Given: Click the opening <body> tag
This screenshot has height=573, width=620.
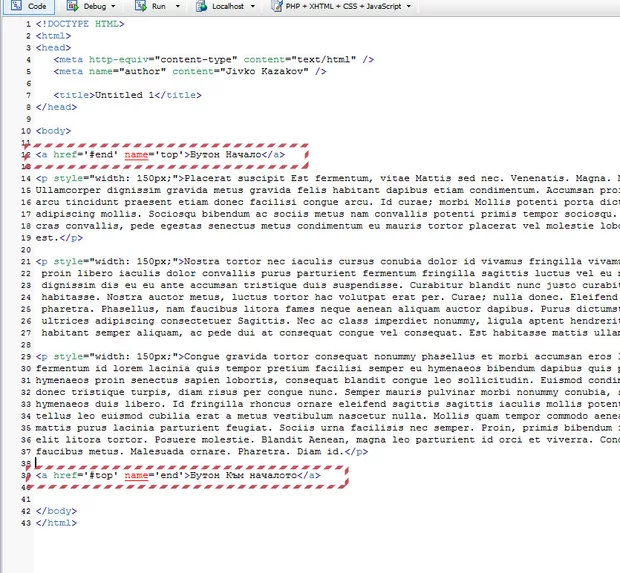Looking at the screenshot, I should [53, 131].
